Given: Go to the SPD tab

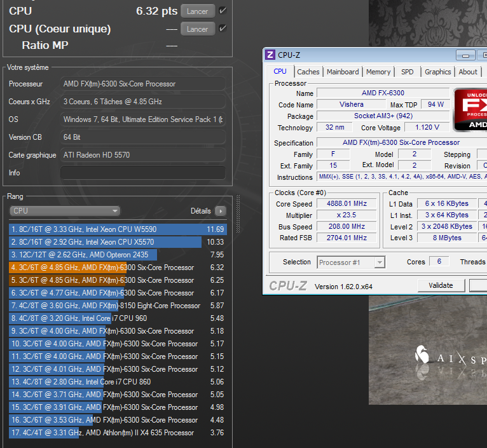Looking at the screenshot, I should pyautogui.click(x=408, y=72).
